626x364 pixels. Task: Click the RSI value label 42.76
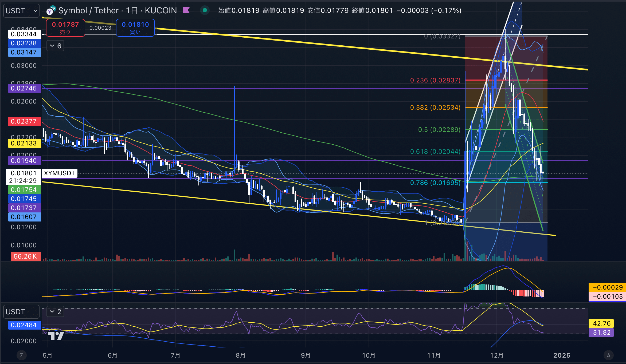(601, 323)
